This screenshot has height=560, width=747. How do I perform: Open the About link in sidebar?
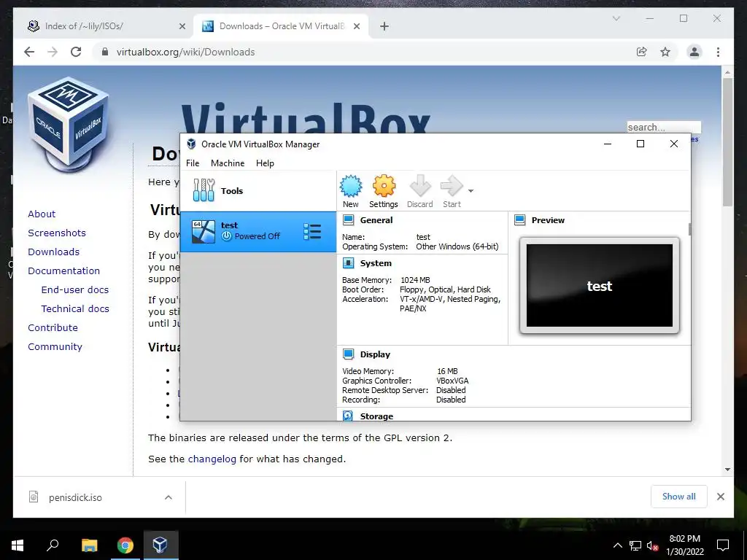pos(42,214)
